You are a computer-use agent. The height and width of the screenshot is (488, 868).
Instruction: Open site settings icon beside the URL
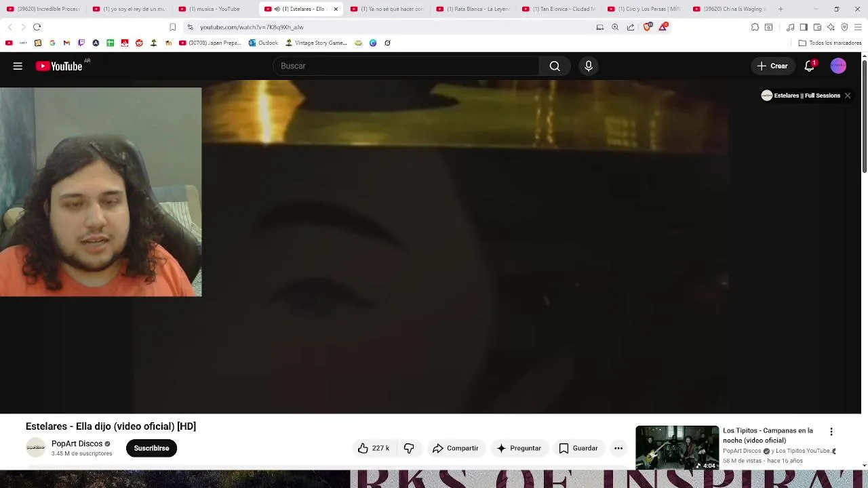coord(190,27)
